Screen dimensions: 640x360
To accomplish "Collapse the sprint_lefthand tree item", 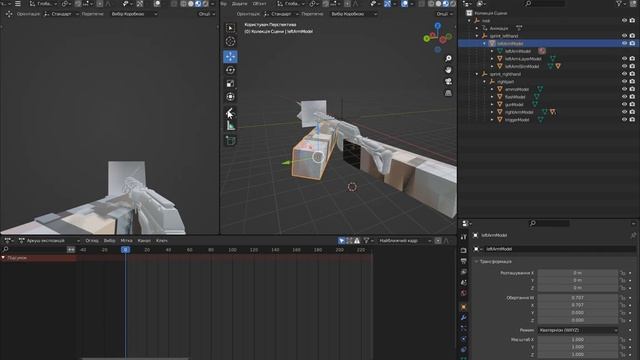I will tap(477, 36).
